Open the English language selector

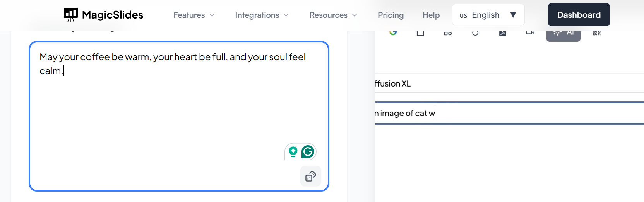tap(488, 15)
